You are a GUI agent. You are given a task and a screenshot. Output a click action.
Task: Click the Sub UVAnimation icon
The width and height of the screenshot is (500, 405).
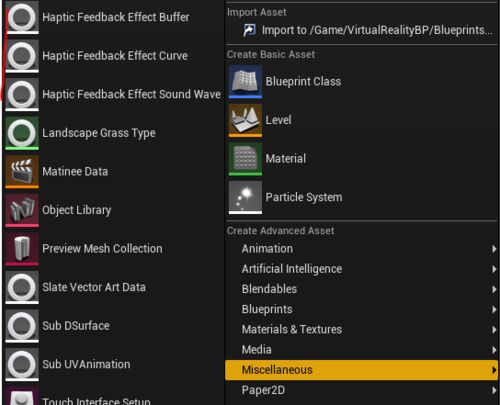pyautogui.click(x=22, y=364)
